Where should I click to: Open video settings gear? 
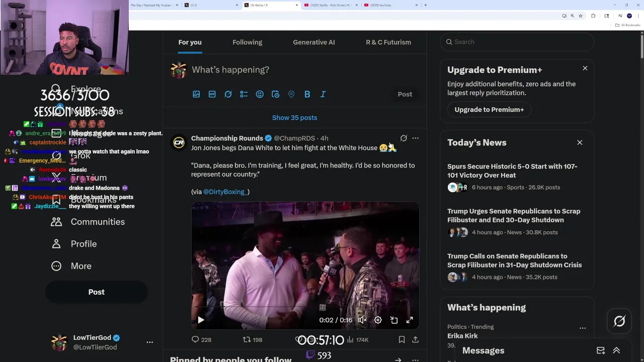tap(378, 320)
